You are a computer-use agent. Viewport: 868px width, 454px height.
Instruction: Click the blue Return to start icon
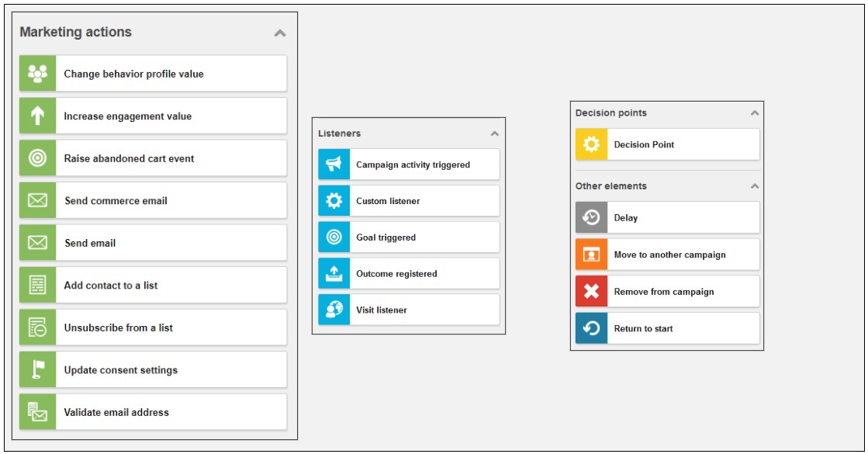[x=591, y=328]
